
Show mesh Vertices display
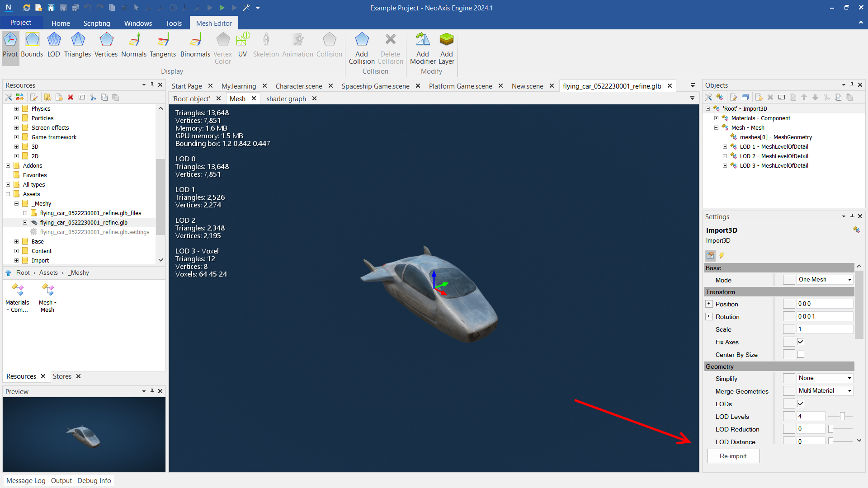pos(106,44)
